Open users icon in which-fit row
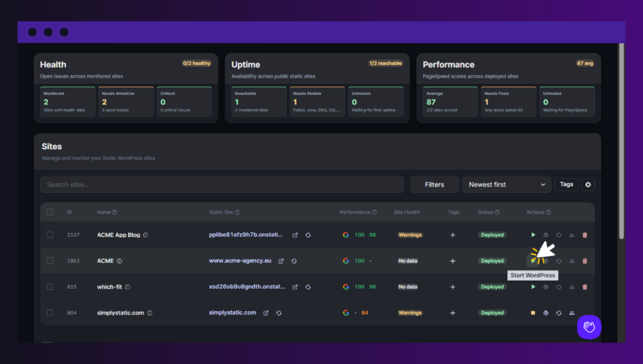The height and width of the screenshot is (364, 643). 571,287
